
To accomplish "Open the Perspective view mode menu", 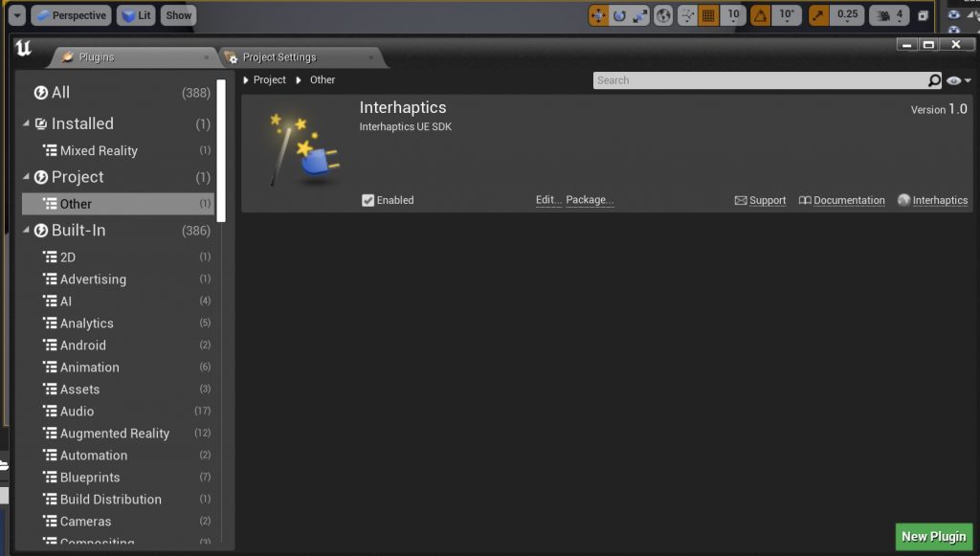I will tap(71, 15).
